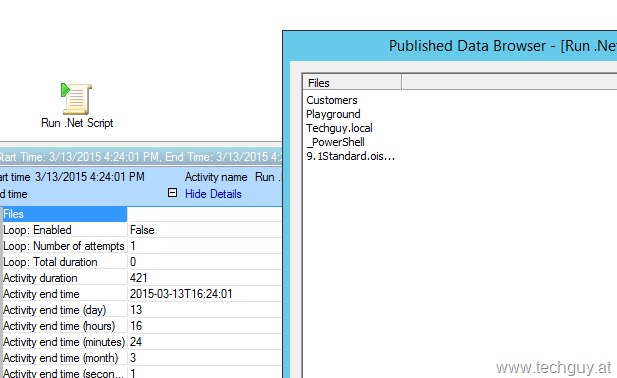Click the 421 activity duration value
The width and height of the screenshot is (617, 378).
pos(138,278)
